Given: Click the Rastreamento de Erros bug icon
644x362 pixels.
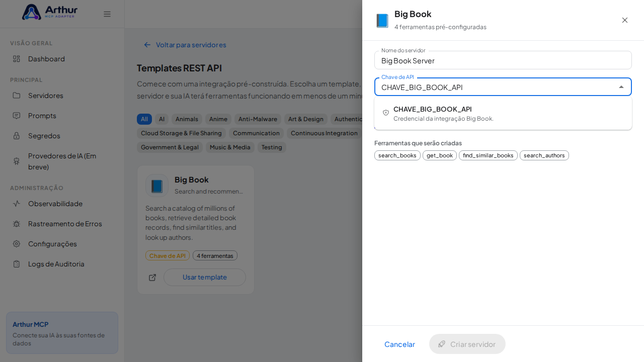Looking at the screenshot, I should pos(17,224).
